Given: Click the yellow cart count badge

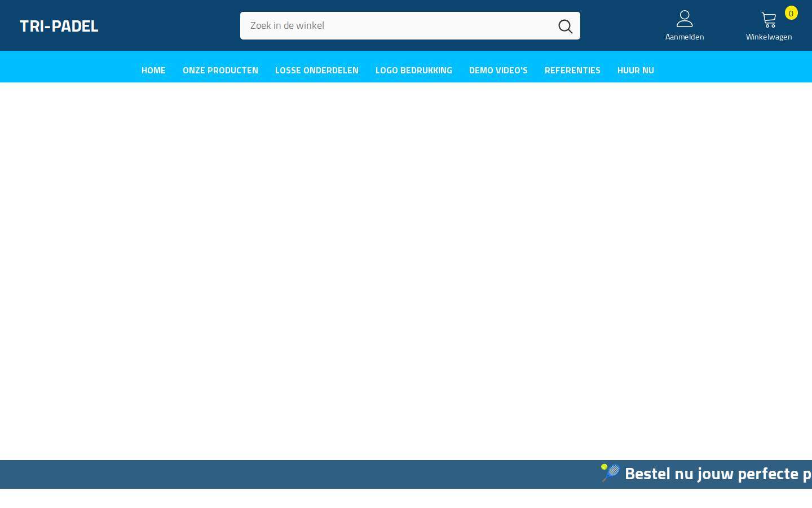Looking at the screenshot, I should 791,13.
